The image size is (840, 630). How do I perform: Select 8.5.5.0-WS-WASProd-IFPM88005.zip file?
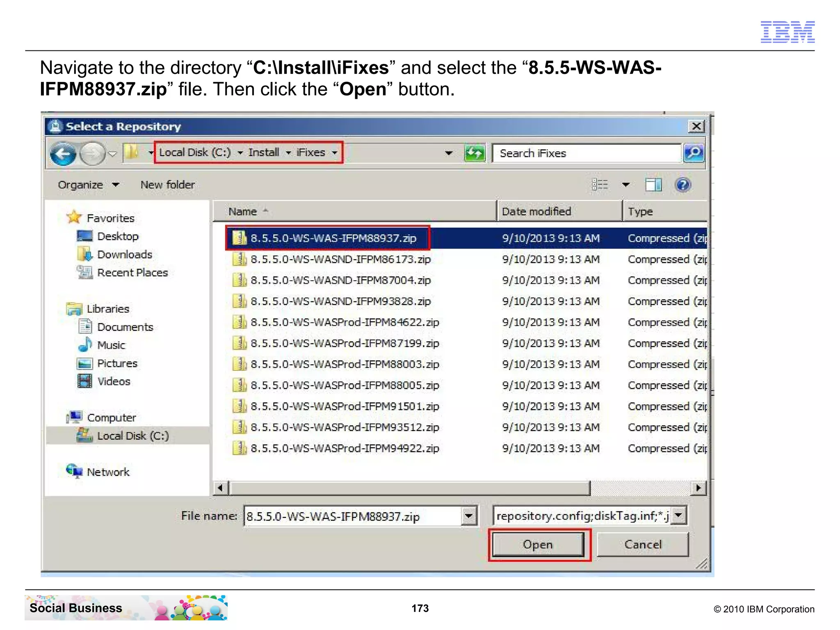pyautogui.click(x=345, y=385)
